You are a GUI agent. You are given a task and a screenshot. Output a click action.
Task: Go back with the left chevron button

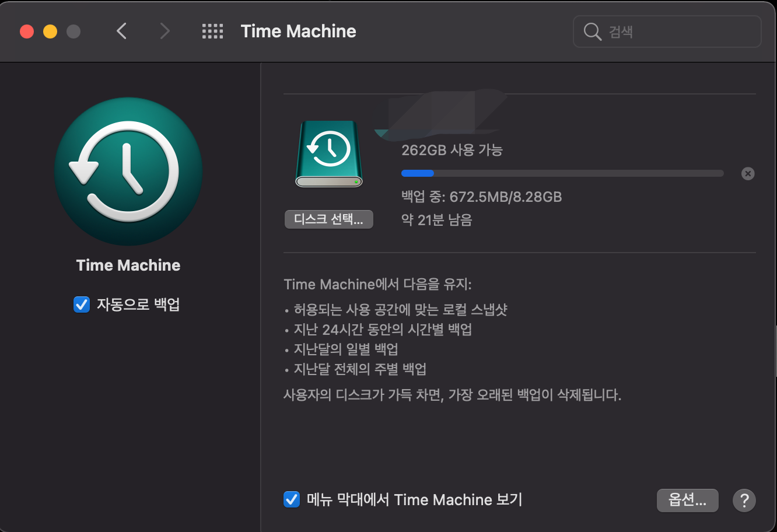(121, 31)
